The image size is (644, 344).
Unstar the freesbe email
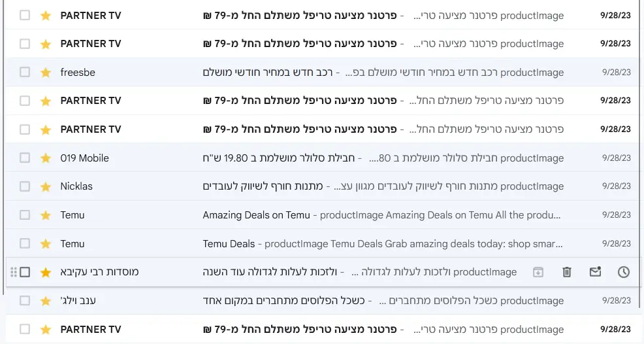[x=46, y=73]
